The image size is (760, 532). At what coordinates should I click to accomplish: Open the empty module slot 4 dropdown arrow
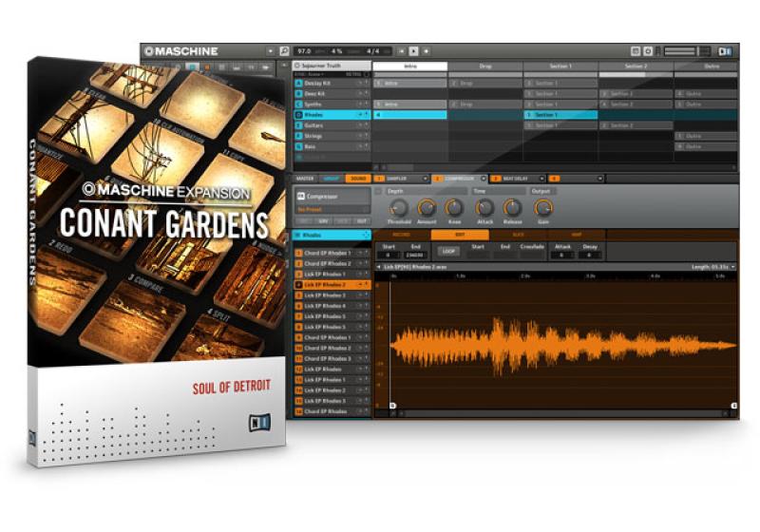(600, 179)
